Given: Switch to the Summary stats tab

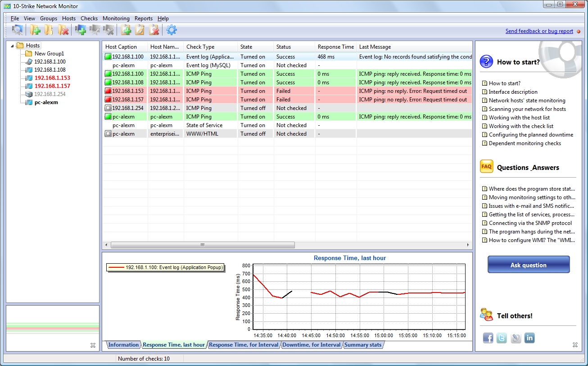Looking at the screenshot, I should tap(363, 345).
